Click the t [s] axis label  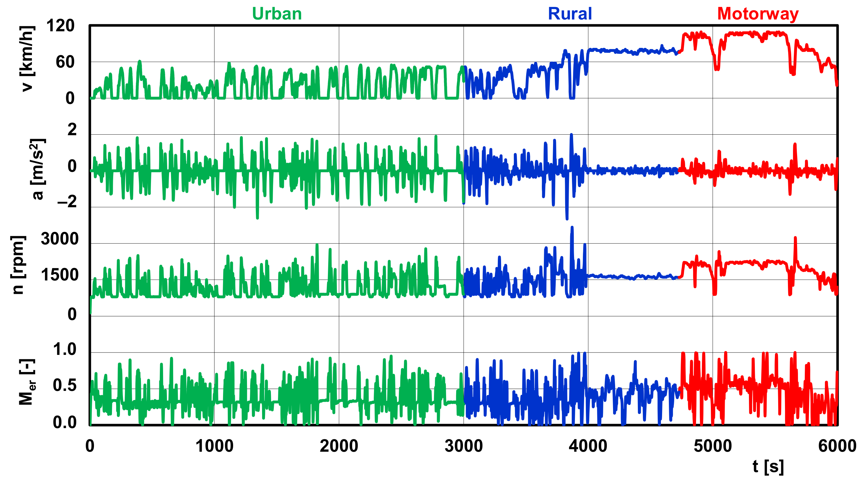[768, 466]
